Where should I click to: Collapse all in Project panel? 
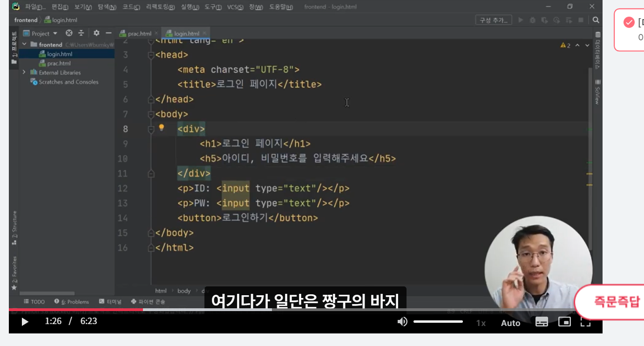coord(81,33)
